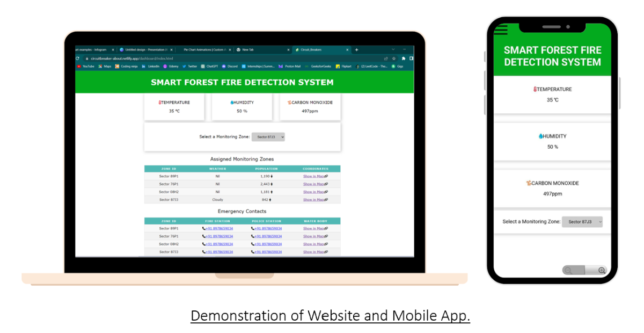Open the Sector 87J3 dropdown on the phone
644x333 pixels.
[582, 221]
